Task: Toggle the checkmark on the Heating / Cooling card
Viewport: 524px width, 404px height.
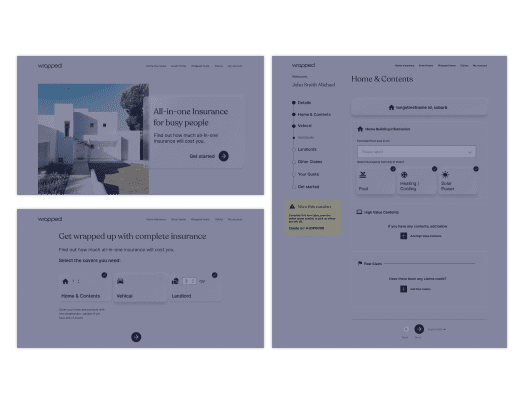Action: [x=434, y=169]
